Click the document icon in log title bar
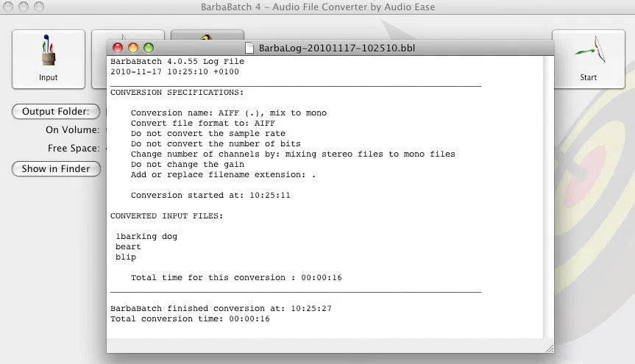Screen dimensions: 635x364 249,48
